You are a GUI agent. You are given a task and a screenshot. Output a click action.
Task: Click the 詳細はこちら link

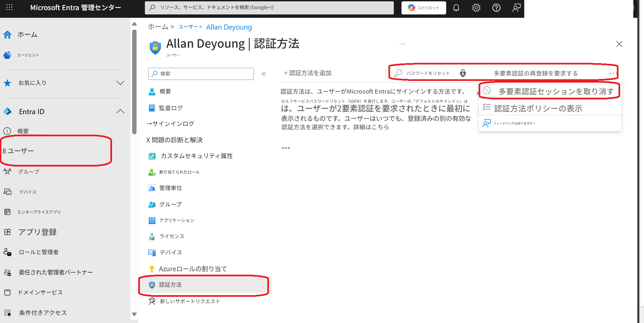pos(371,127)
